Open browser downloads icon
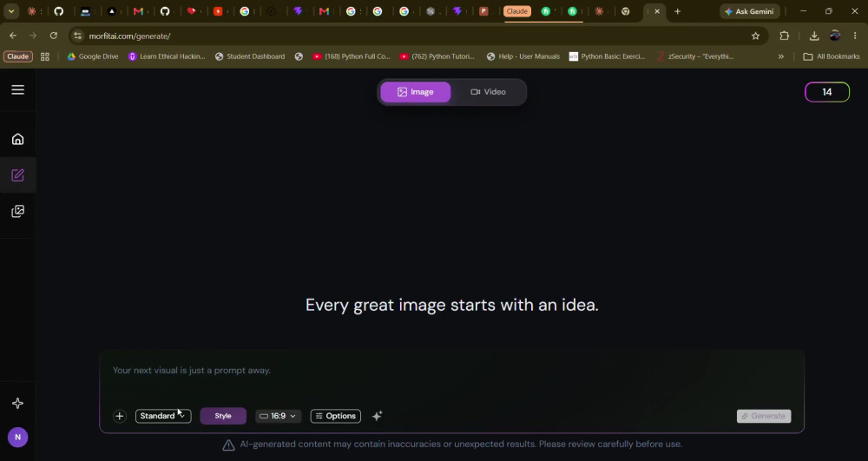The image size is (868, 461). pyautogui.click(x=814, y=36)
